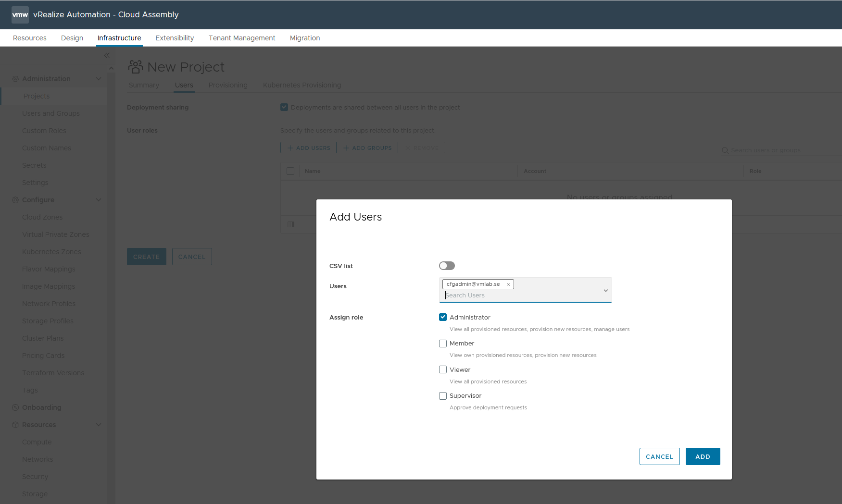Open Custom Names in sidebar
842x504 pixels.
[47, 148]
